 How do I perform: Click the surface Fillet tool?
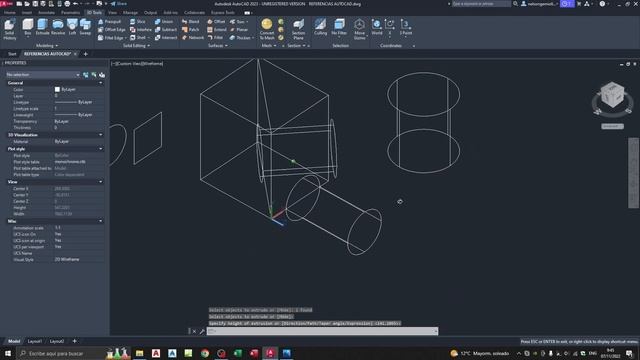pyautogui.click(x=216, y=38)
